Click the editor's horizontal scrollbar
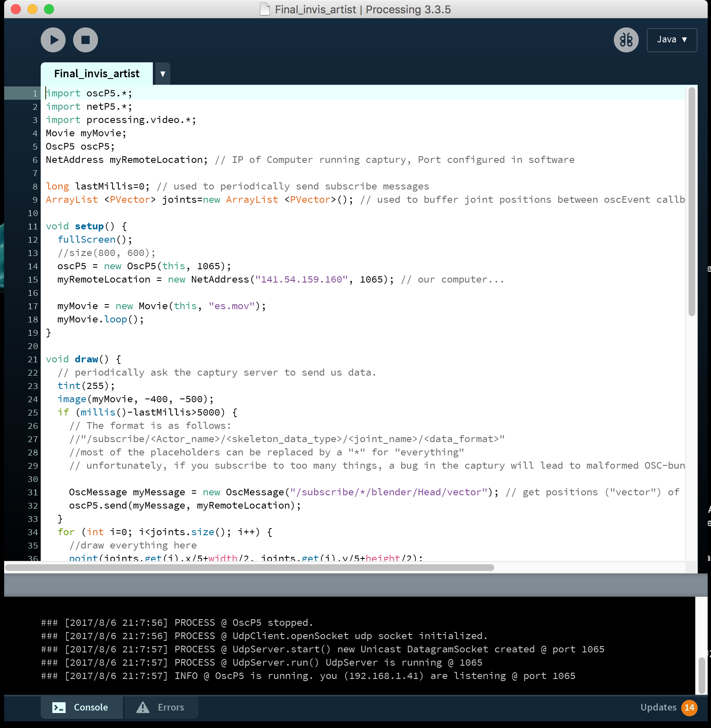 pos(249,568)
